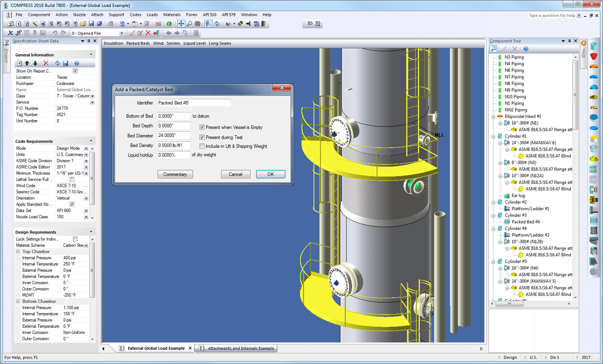Open the Nozzle menu

tap(79, 15)
